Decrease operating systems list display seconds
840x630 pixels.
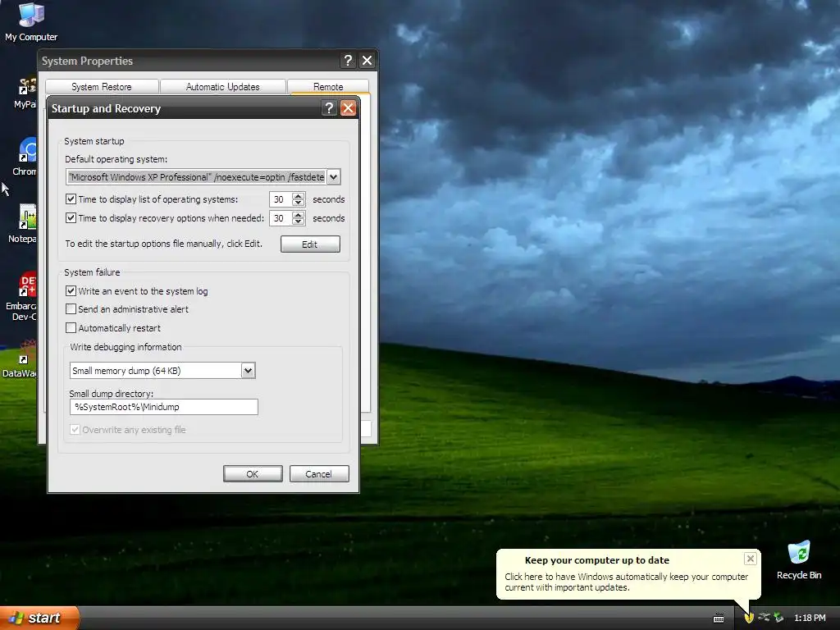pos(299,203)
